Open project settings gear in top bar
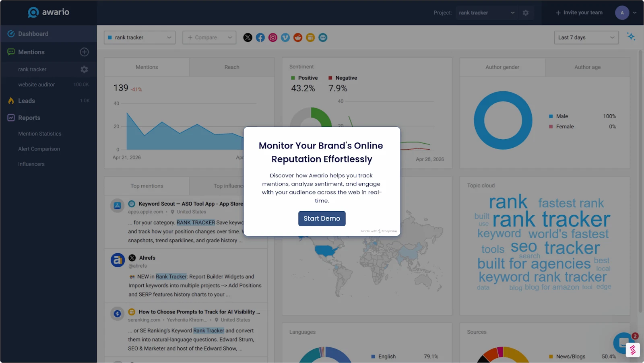 526,13
